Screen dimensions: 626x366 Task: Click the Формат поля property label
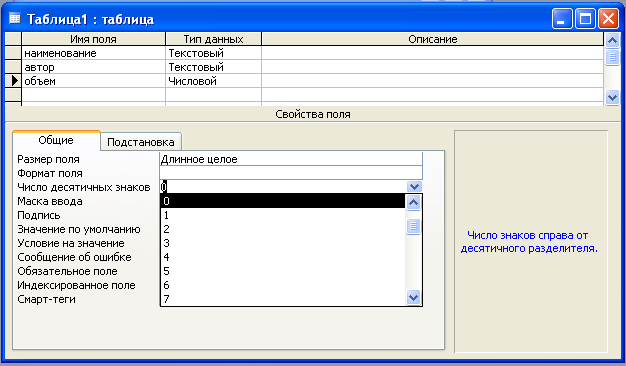pos(50,173)
